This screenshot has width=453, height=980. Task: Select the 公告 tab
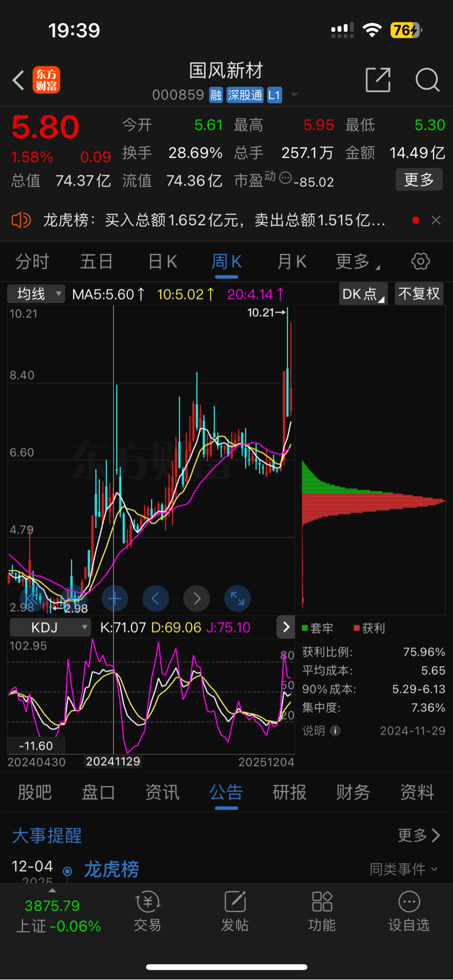[226, 793]
